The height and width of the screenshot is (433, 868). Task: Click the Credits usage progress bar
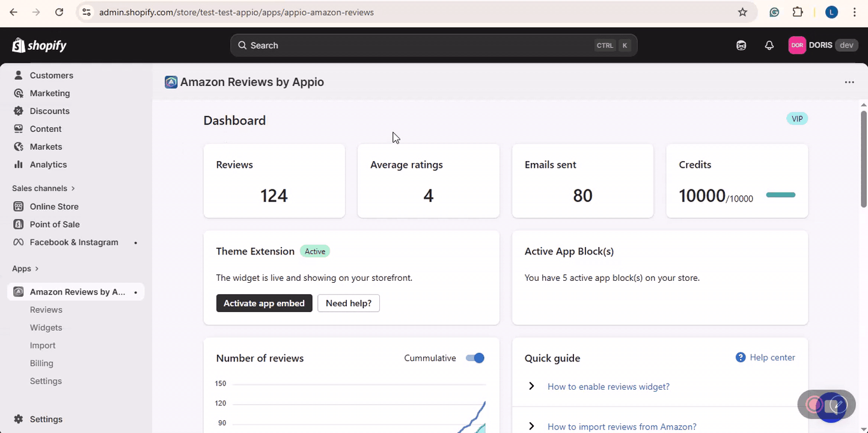tap(780, 195)
